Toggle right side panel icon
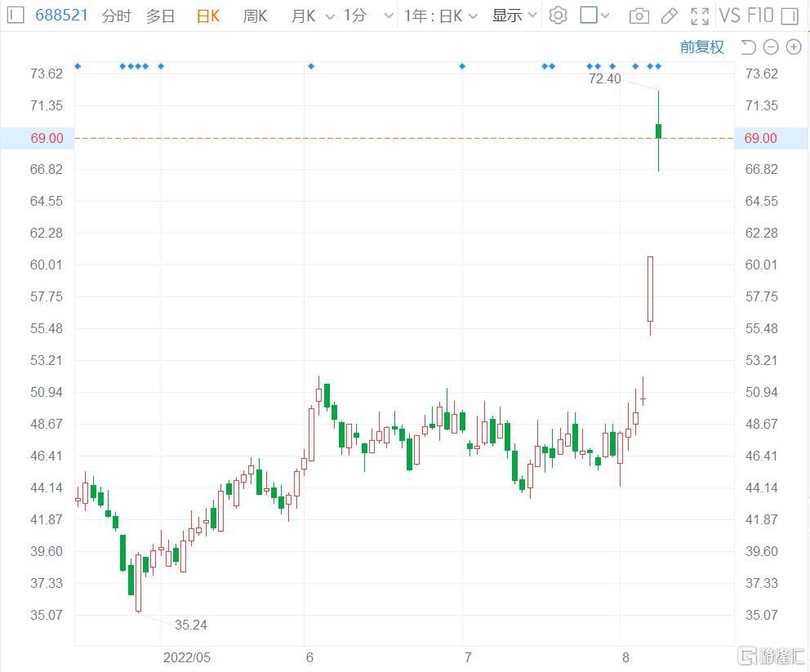Screen dimensions: 810x672 [789, 16]
